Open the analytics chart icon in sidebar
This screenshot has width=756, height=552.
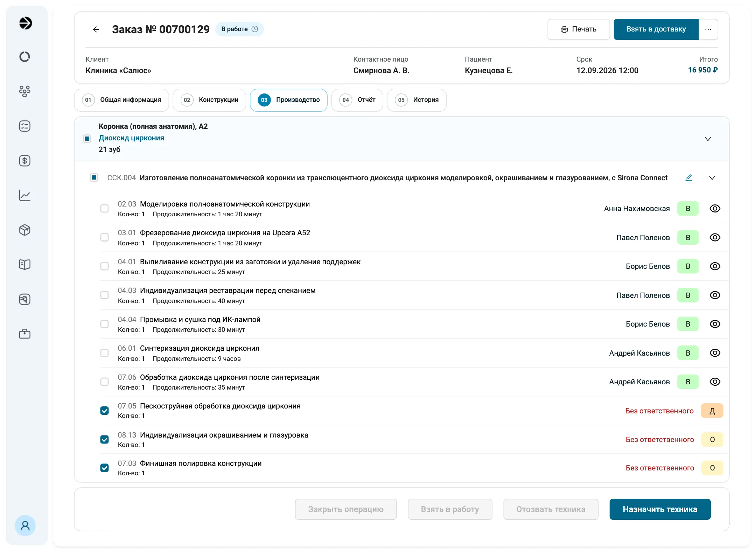click(24, 195)
